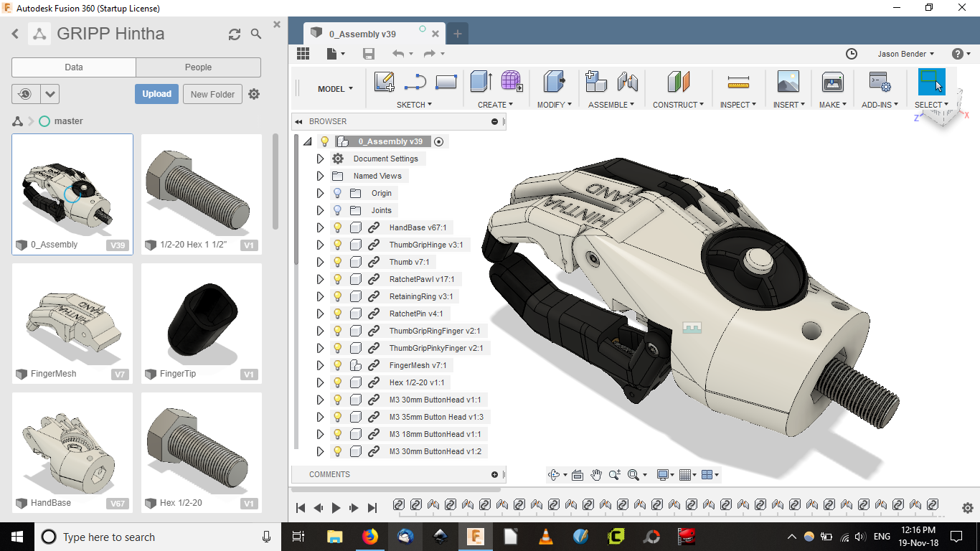Open the MODEL workspace dropdown

pyautogui.click(x=335, y=89)
